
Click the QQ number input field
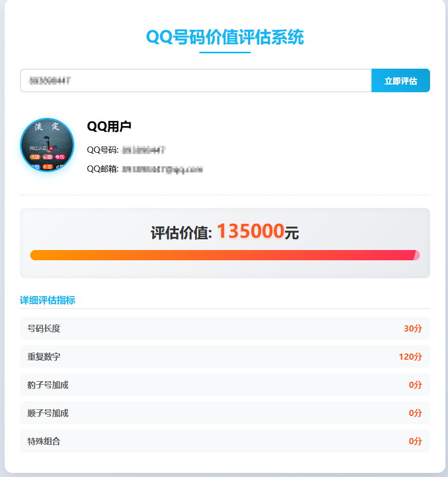click(195, 80)
